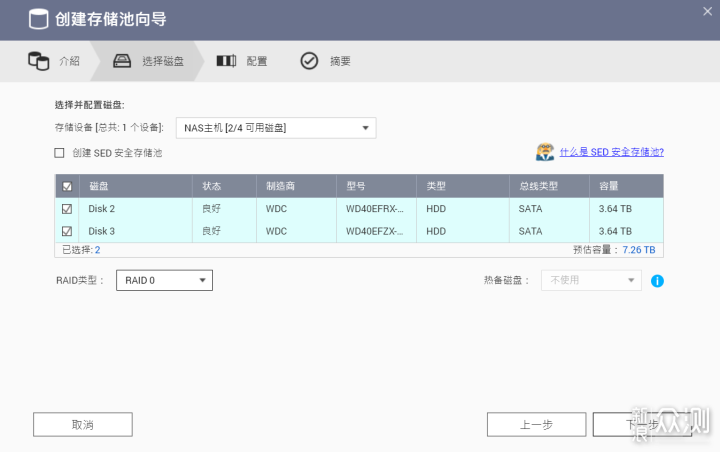This screenshot has width=720, height=452.
Task: Click the 制造商 column header
Action: pyautogui.click(x=296, y=186)
